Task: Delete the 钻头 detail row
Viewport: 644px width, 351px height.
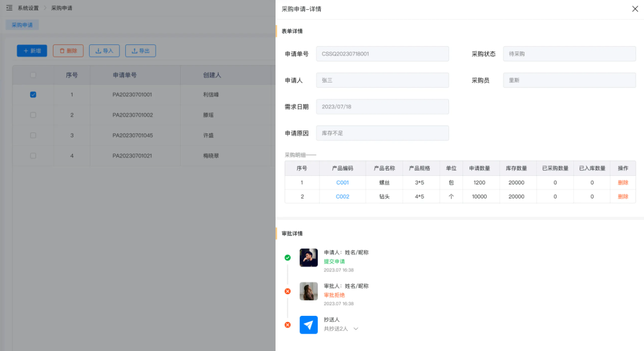Action: [x=623, y=196]
